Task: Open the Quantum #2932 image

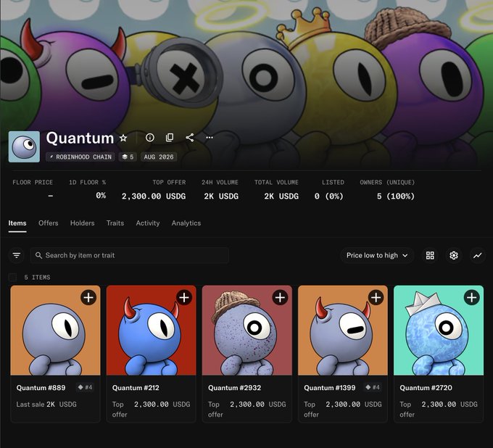Action: pos(247,331)
